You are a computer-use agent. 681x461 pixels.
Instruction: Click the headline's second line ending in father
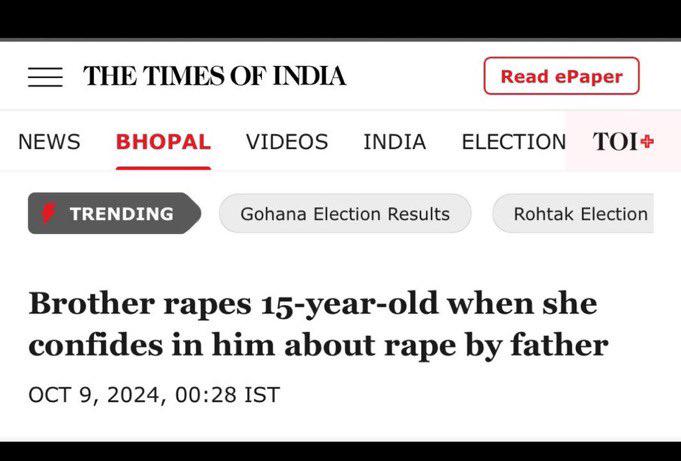[x=318, y=345]
